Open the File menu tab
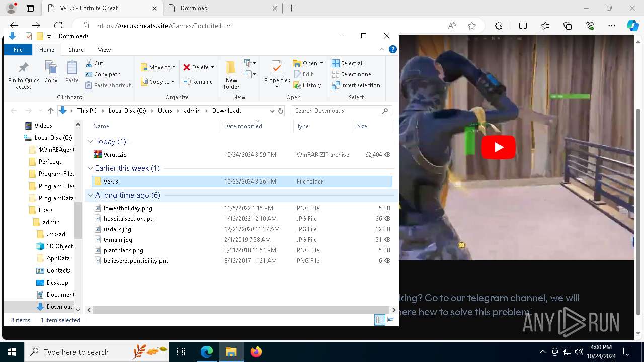Viewport: 644px width, 362px height. click(18, 50)
